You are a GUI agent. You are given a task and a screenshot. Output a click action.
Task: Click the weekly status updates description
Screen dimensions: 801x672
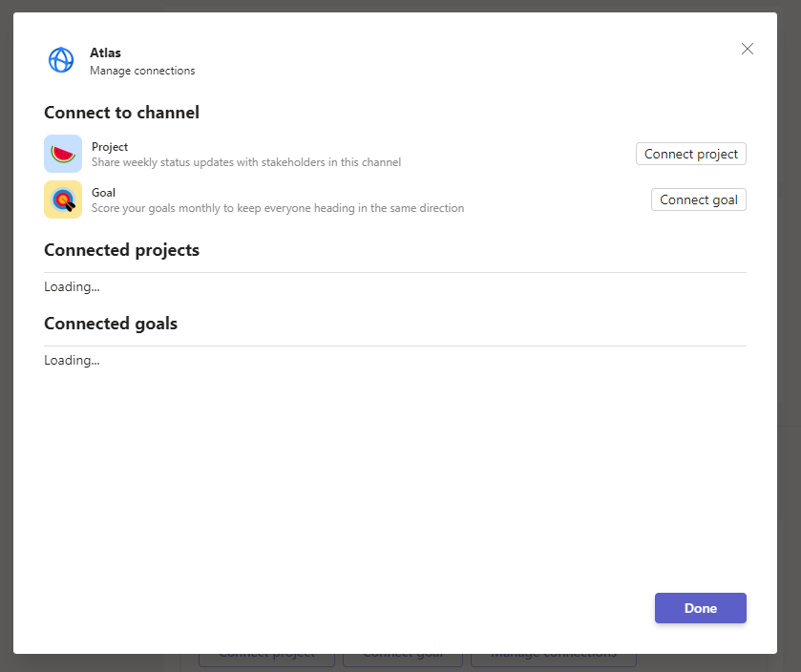[246, 162]
